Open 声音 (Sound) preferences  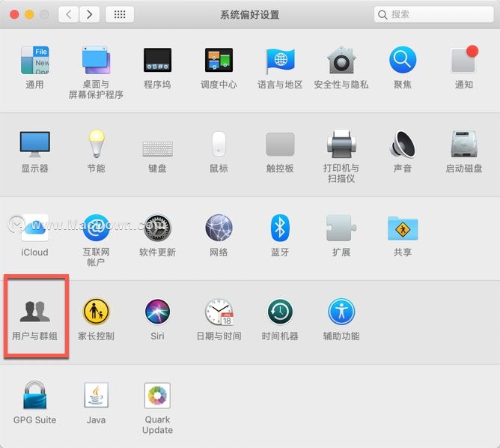403,145
